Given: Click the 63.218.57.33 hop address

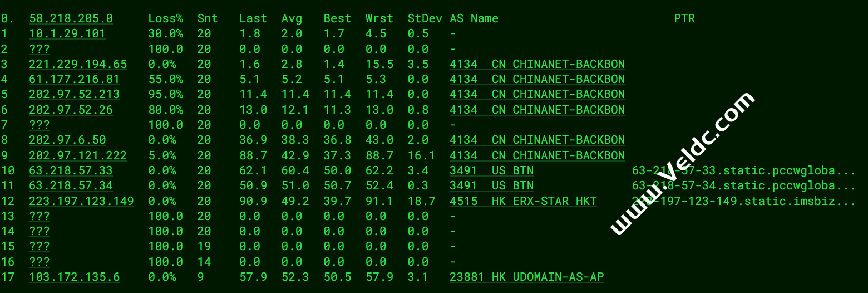Looking at the screenshot, I should [71, 170].
